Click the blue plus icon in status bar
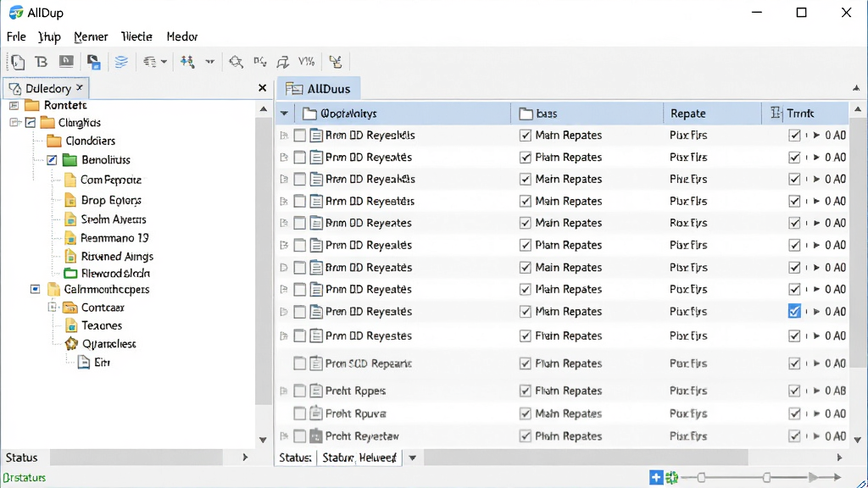This screenshot has width=868, height=488. (x=656, y=477)
